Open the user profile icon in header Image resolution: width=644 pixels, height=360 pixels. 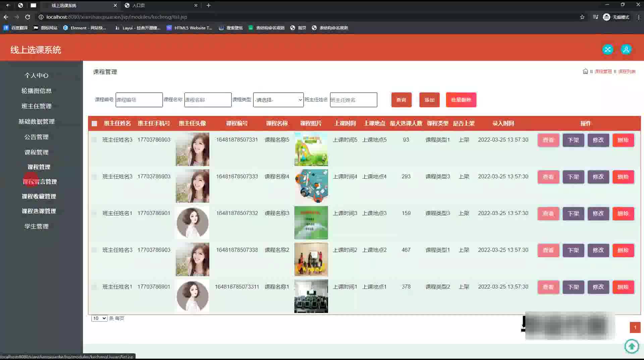click(626, 50)
